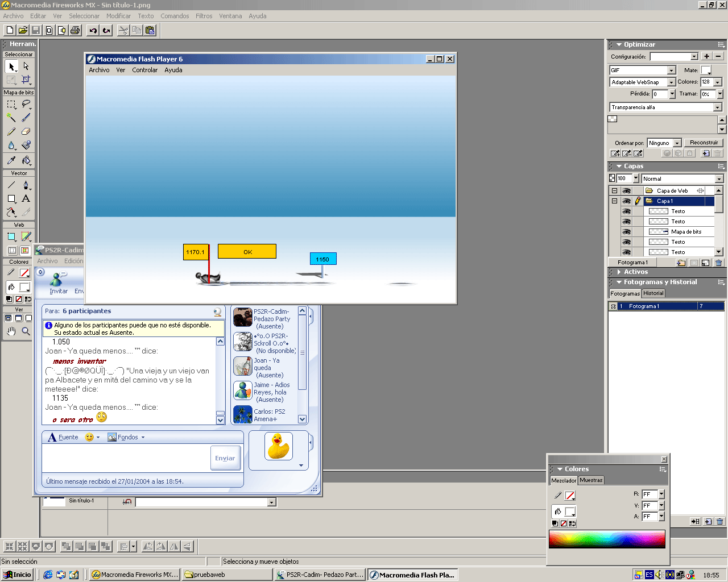Image resolution: width=728 pixels, height=582 pixels.
Task: Hide the Capa 1 layer eye
Action: click(626, 201)
